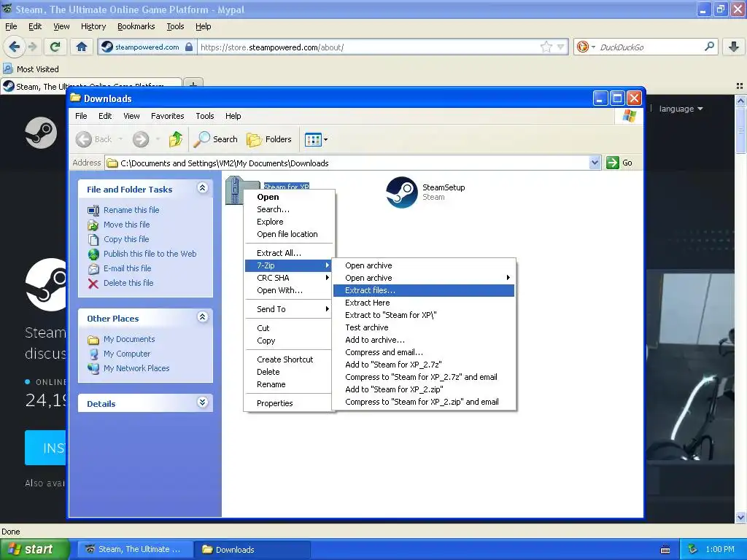Image resolution: width=747 pixels, height=560 pixels.
Task: Select the 7-Zip submenu entry
Action: point(289,265)
